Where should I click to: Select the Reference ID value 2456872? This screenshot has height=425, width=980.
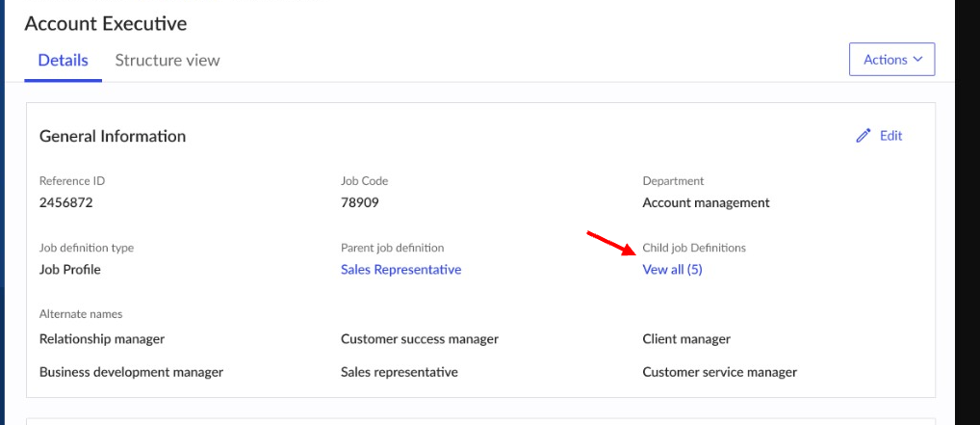(66, 202)
